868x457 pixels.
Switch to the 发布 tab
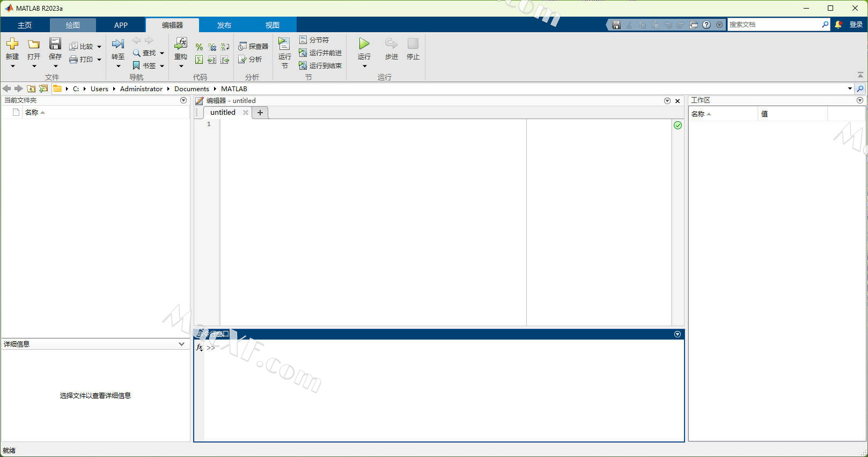(x=224, y=25)
